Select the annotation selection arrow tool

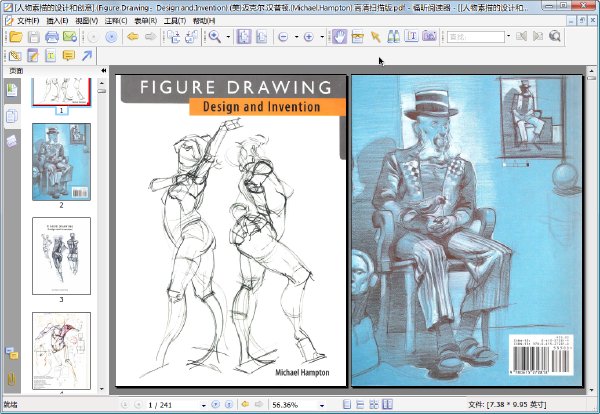pos(375,37)
